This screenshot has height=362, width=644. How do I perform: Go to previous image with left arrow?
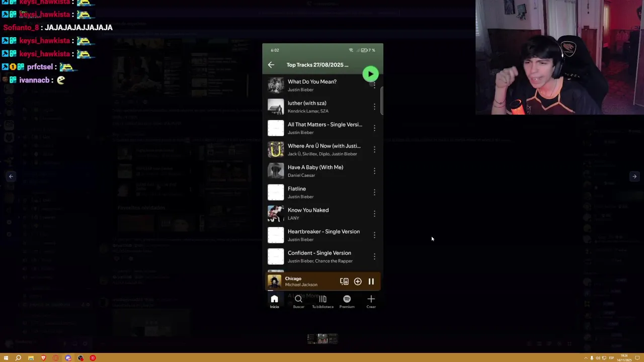(x=11, y=176)
